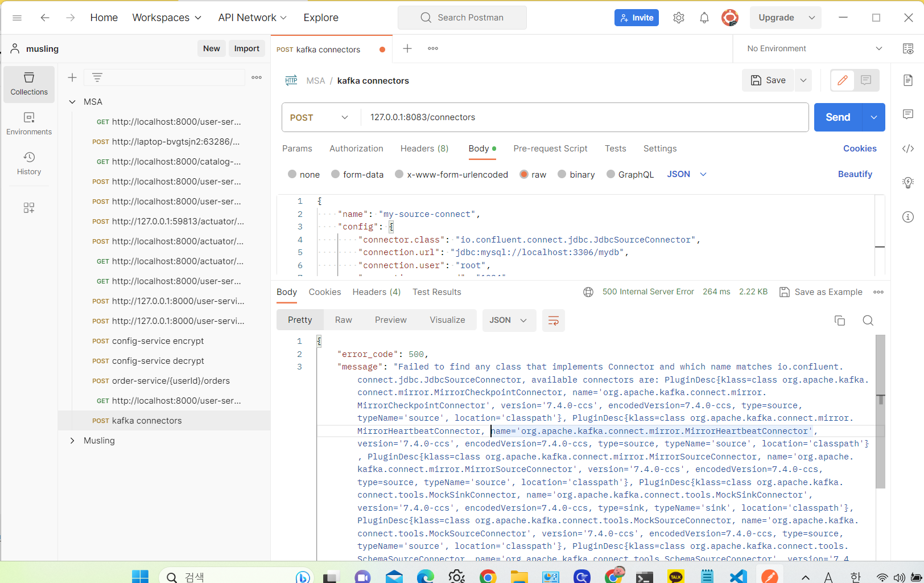The image size is (924, 583).
Task: Open History sidebar panel
Action: [29, 163]
